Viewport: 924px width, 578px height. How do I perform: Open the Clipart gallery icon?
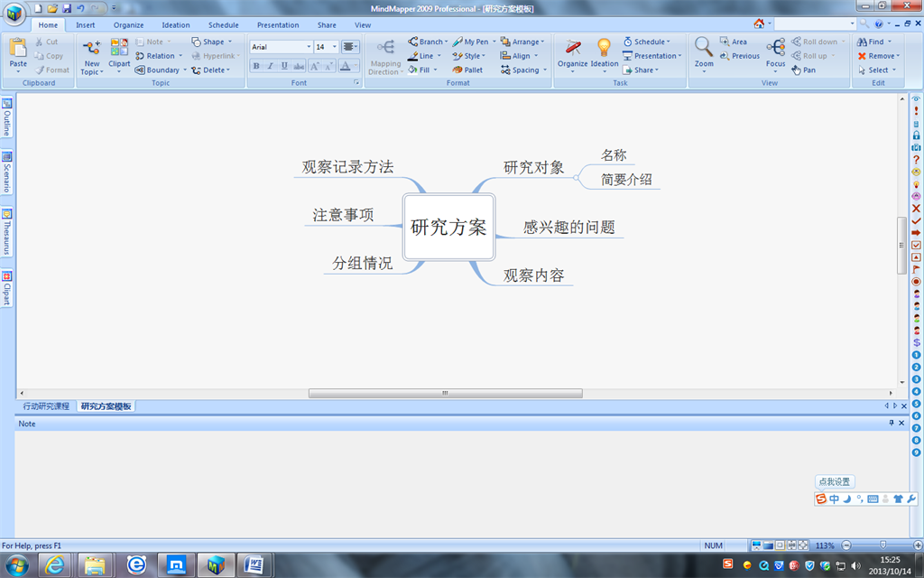119,48
